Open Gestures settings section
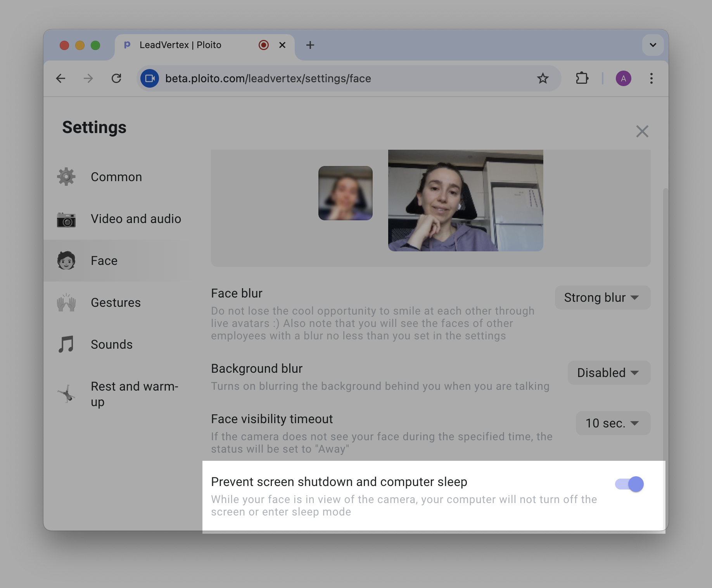 (x=118, y=303)
